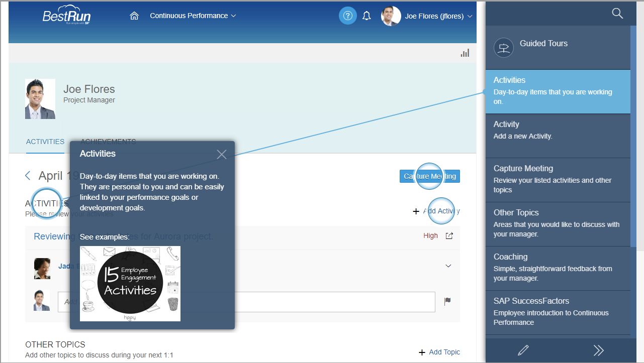Image resolution: width=644 pixels, height=363 pixels.
Task: Select the Capture Meeting tour item
Action: (x=558, y=180)
